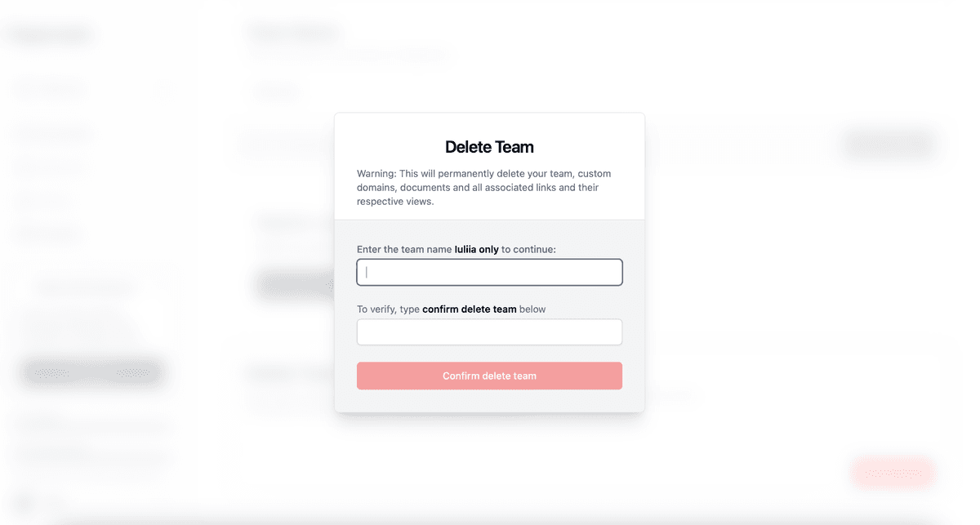The image size is (980, 525).
Task: Click the bold 'Iuliia only' team name text
Action: tap(476, 249)
